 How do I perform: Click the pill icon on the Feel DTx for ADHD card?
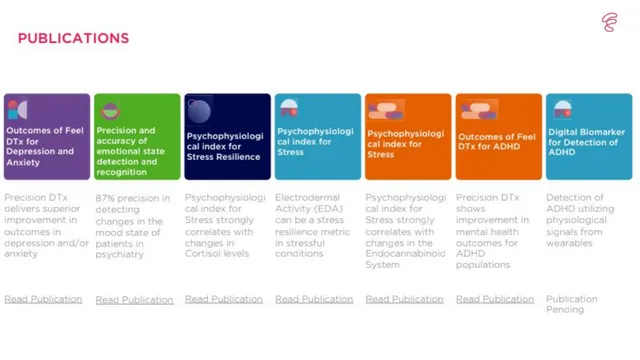479,110
